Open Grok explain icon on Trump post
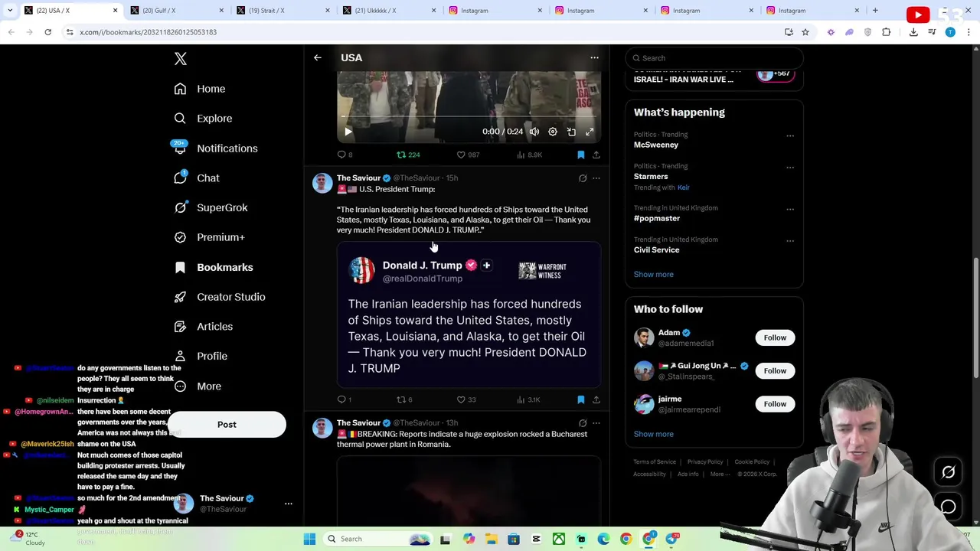Screen dimensions: 980x551 pyautogui.click(x=583, y=178)
